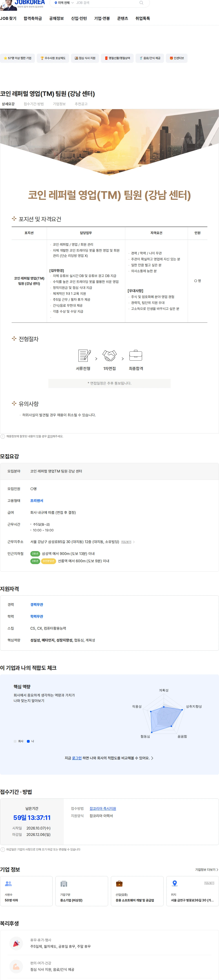
Task: Click the 문의 link for incorrect info
Action: [50, 436]
